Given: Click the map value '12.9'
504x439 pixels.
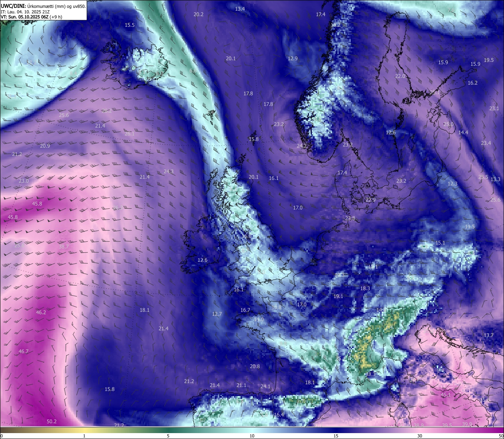Looking at the screenshot, I should 293,58.
